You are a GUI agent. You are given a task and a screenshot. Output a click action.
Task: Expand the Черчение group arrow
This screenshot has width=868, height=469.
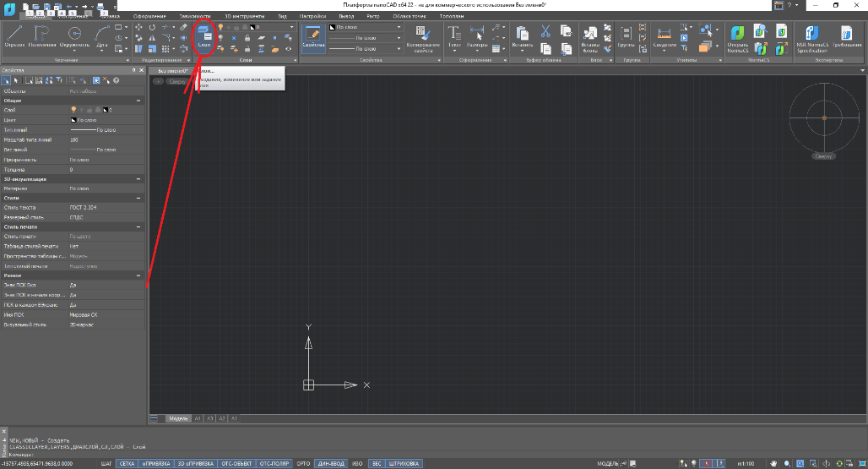(127, 60)
